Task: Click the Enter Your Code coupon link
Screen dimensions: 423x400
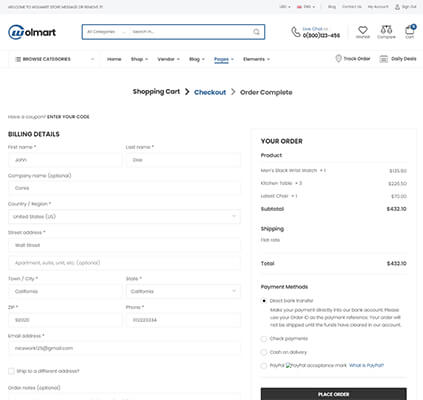Action: 68,117
